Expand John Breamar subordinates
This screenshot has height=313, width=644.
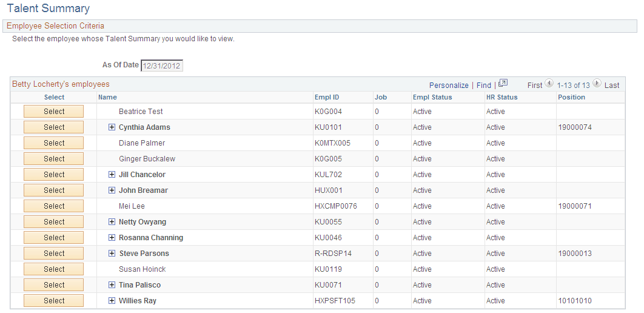pos(112,190)
